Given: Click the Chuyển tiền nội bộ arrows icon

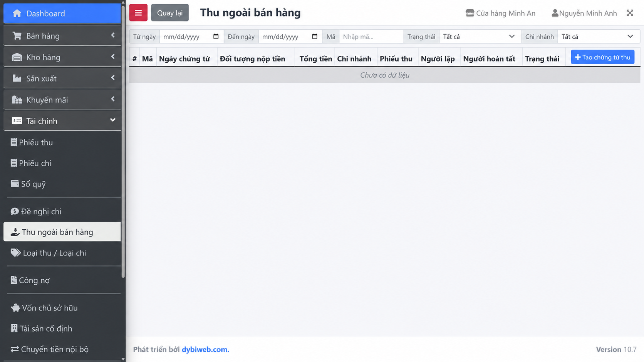Looking at the screenshot, I should click(15, 349).
